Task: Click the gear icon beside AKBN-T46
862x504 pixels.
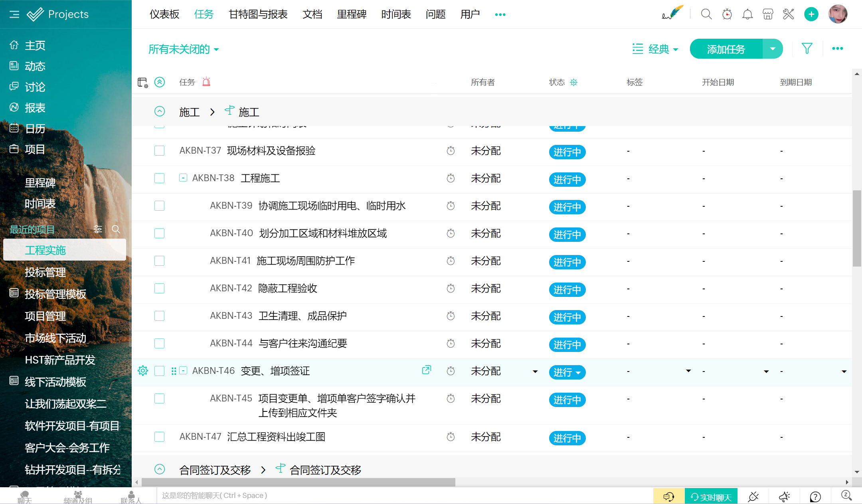Action: 142,371
